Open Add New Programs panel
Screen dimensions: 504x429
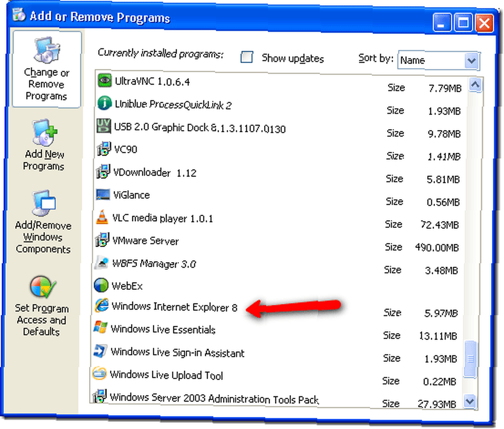[x=44, y=145]
